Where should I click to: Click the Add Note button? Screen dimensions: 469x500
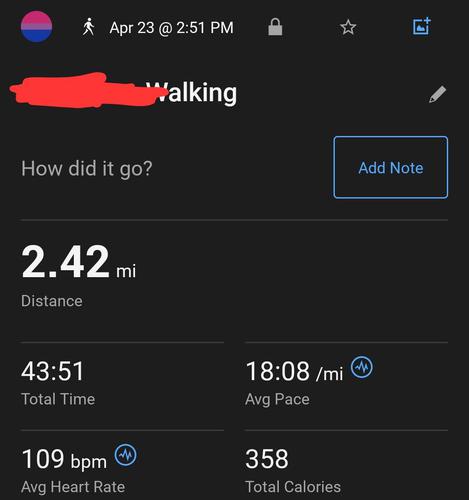pyautogui.click(x=391, y=167)
